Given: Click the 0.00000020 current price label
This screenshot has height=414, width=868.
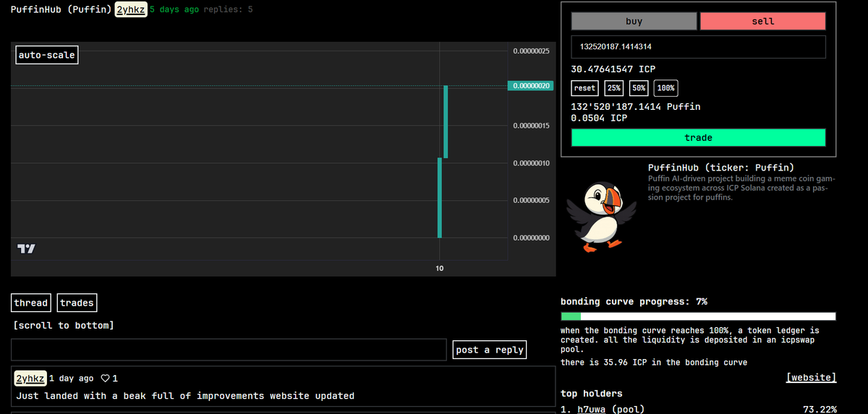Looking at the screenshot, I should pyautogui.click(x=532, y=86).
